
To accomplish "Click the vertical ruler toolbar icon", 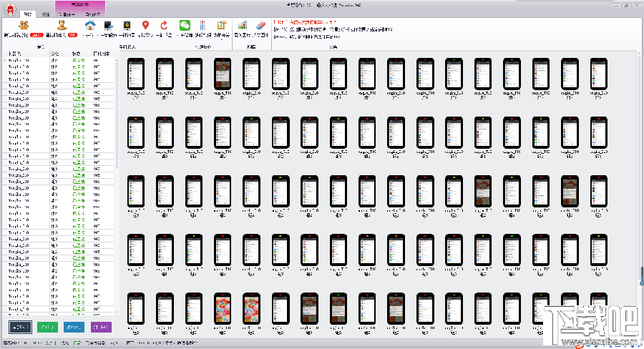I will coord(203,26).
